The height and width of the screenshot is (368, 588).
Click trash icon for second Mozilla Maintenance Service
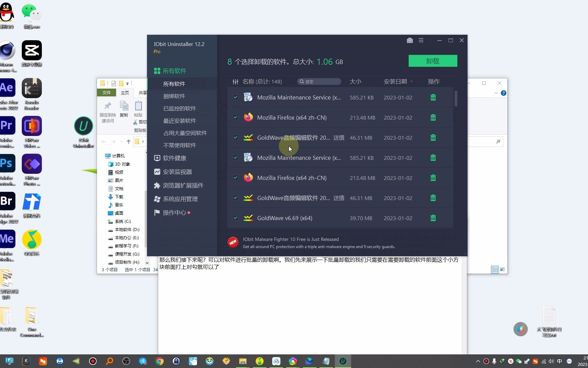point(433,158)
